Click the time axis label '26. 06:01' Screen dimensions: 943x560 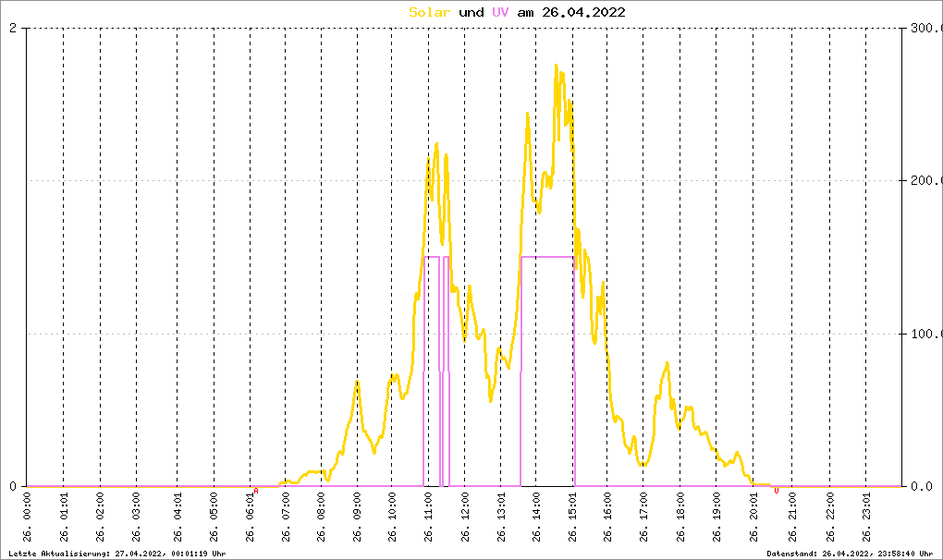(x=251, y=517)
